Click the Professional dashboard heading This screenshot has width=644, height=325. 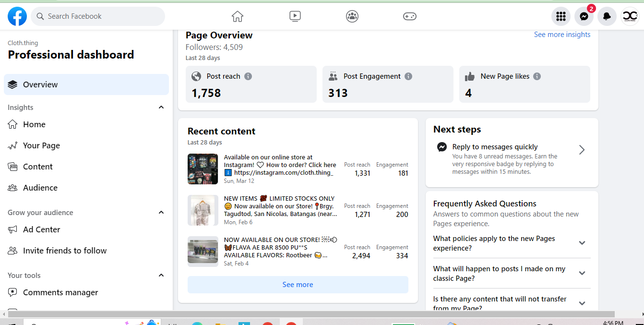point(71,55)
